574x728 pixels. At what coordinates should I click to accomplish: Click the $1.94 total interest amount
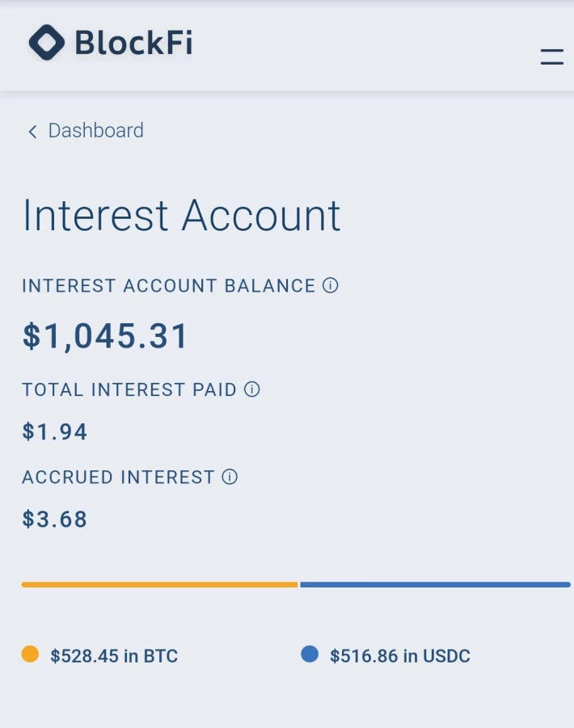click(x=54, y=431)
